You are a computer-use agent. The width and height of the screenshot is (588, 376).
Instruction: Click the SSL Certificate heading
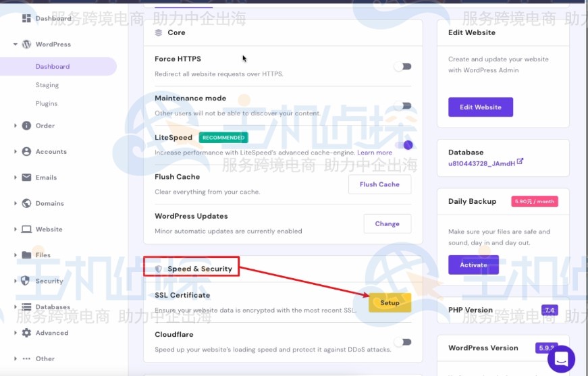tap(182, 295)
